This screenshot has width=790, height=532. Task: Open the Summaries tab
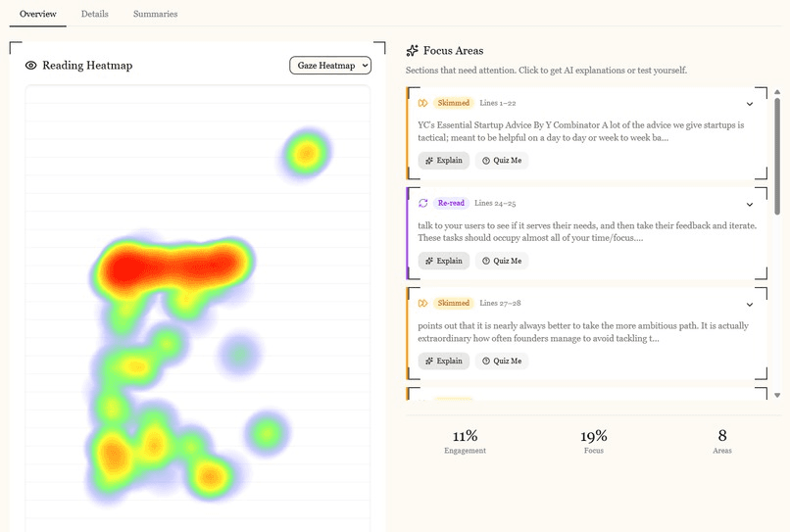point(155,14)
